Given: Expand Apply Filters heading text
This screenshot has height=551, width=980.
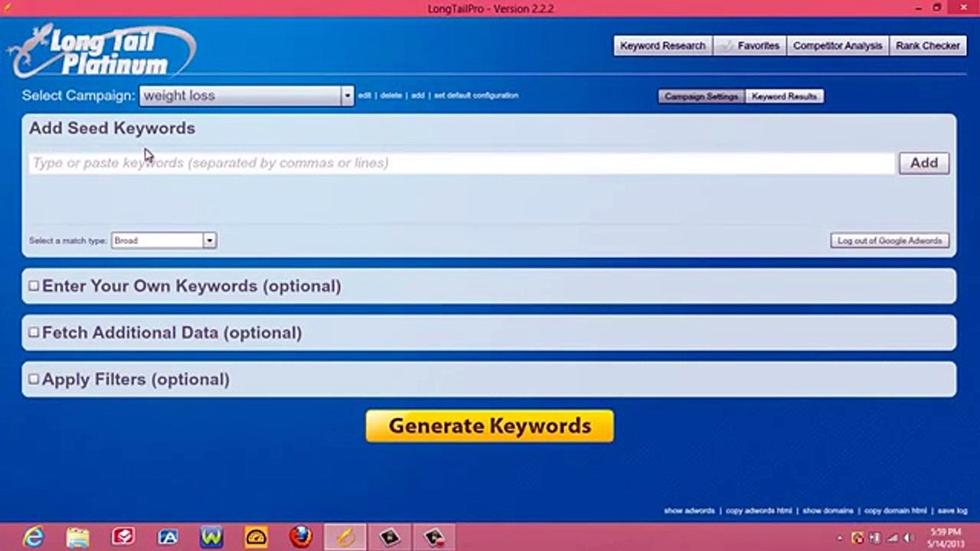Looking at the screenshot, I should click(136, 380).
